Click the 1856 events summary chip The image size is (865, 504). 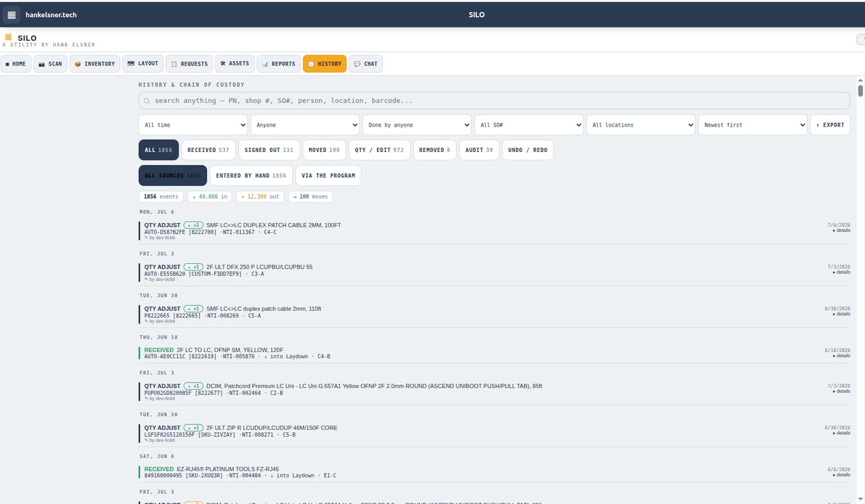161,196
